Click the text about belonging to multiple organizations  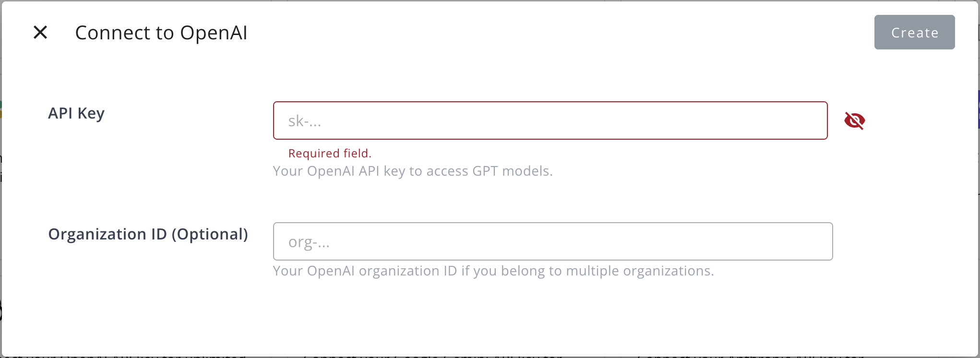coord(493,271)
